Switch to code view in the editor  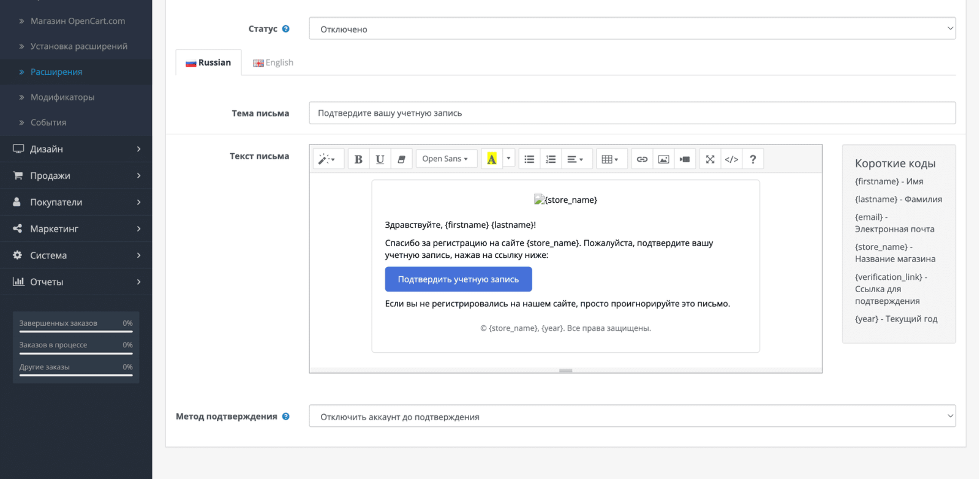731,159
